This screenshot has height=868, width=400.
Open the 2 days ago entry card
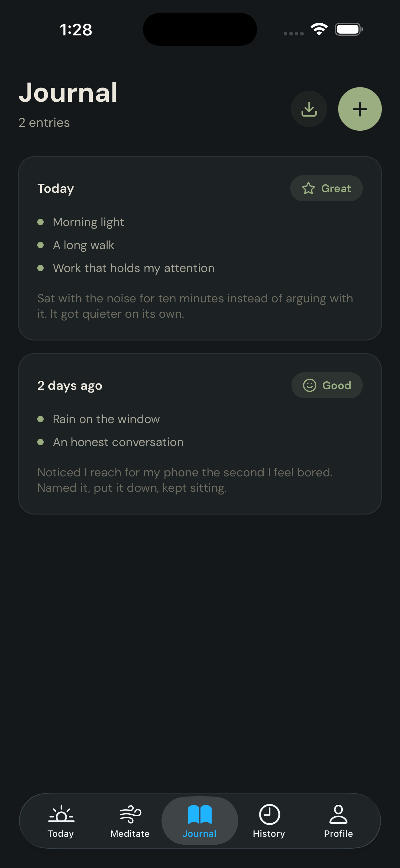click(x=200, y=434)
